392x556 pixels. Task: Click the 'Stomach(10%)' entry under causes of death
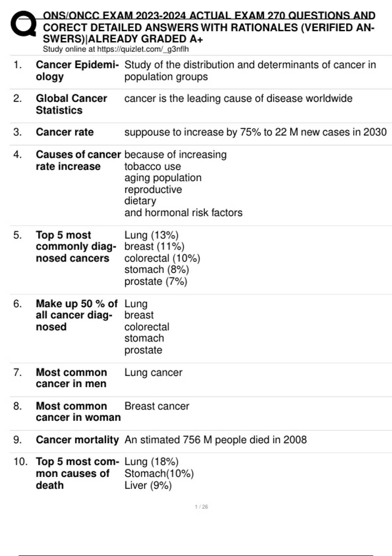pos(159,474)
